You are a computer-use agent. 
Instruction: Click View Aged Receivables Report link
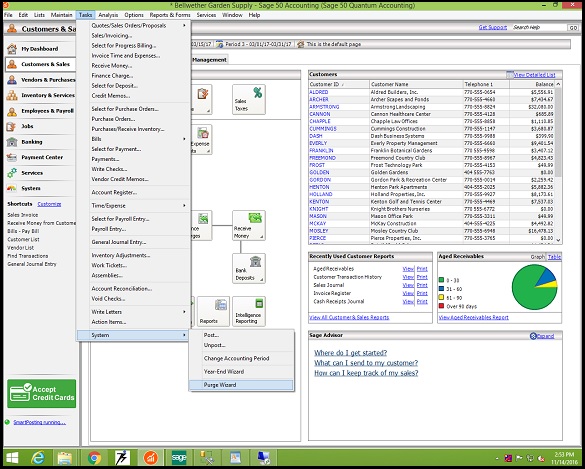click(x=473, y=317)
